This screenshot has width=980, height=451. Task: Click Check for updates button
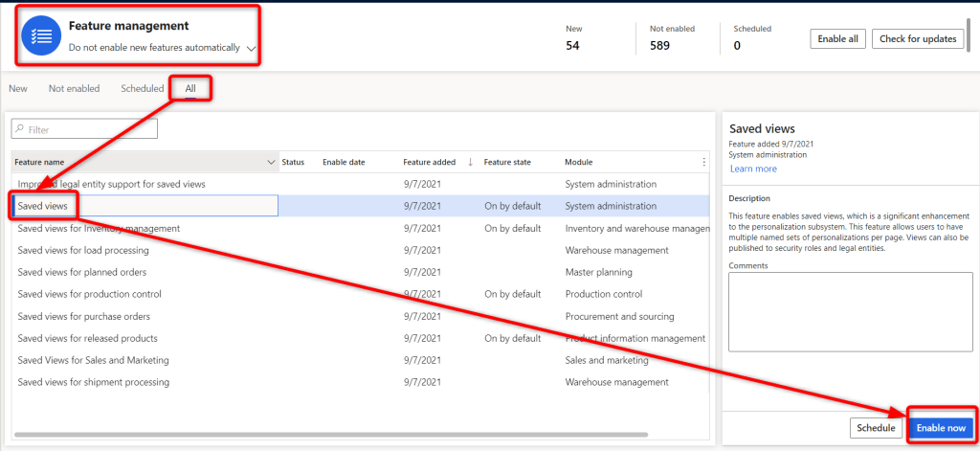(917, 38)
